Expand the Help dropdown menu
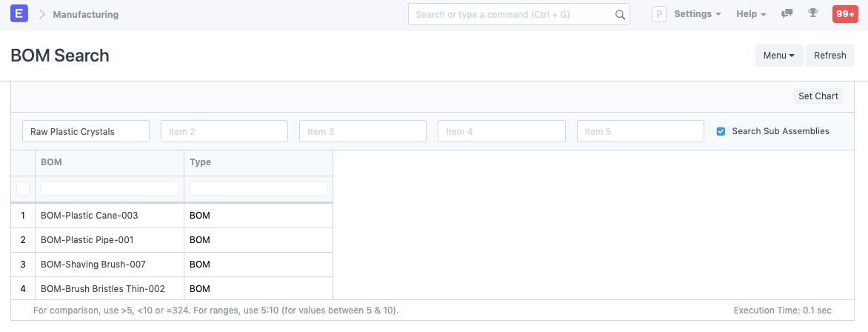 point(751,14)
